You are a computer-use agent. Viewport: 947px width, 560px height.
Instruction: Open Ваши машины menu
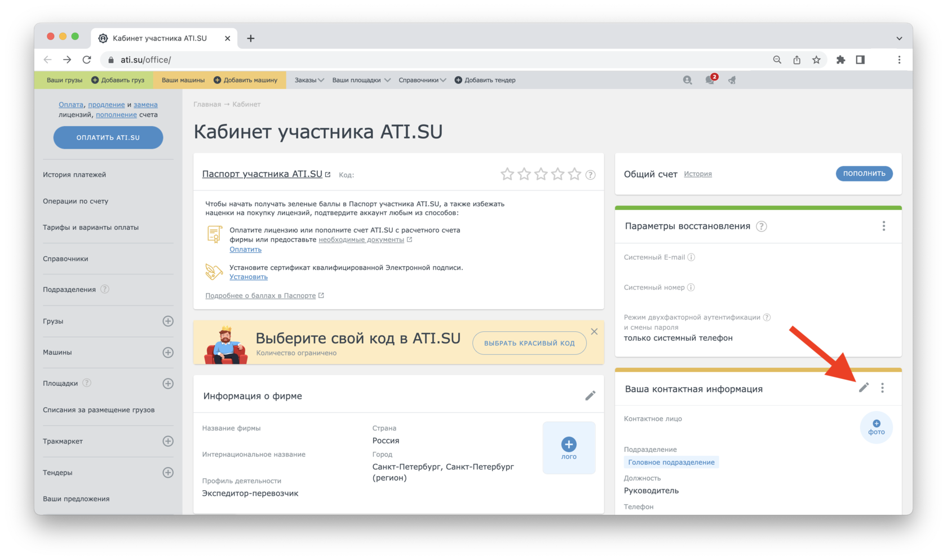click(x=183, y=80)
